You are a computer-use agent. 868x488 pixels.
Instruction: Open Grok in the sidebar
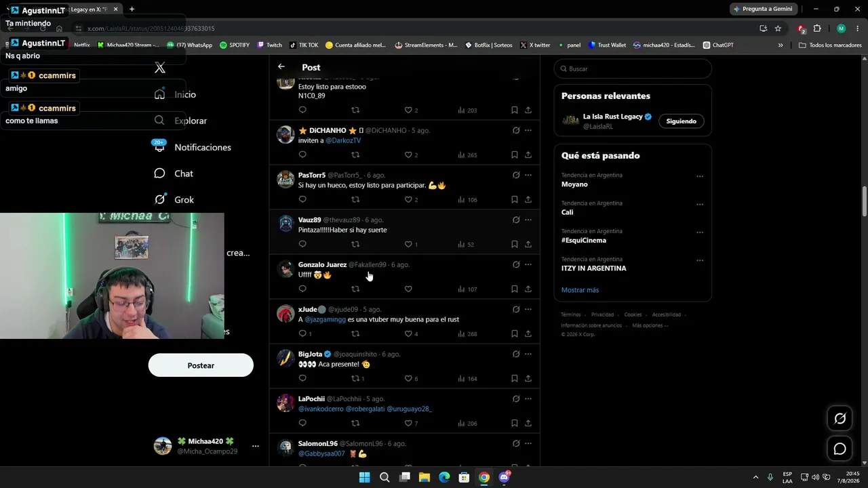(174, 200)
